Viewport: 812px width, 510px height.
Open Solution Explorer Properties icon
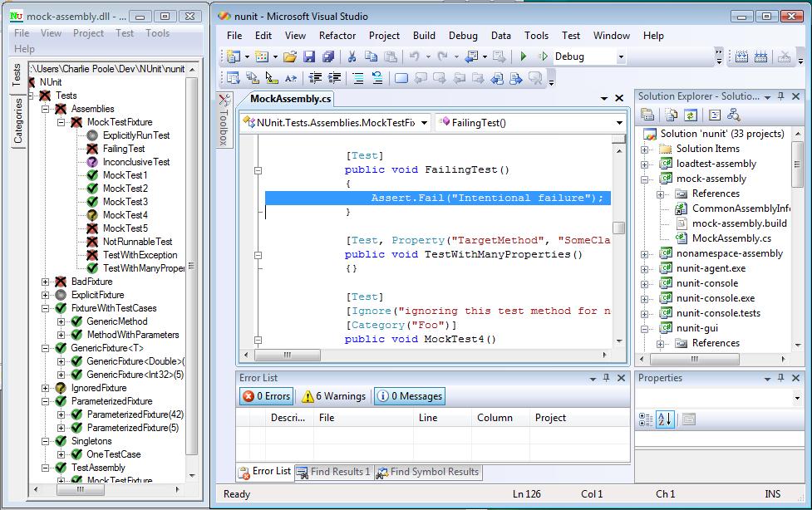point(647,115)
